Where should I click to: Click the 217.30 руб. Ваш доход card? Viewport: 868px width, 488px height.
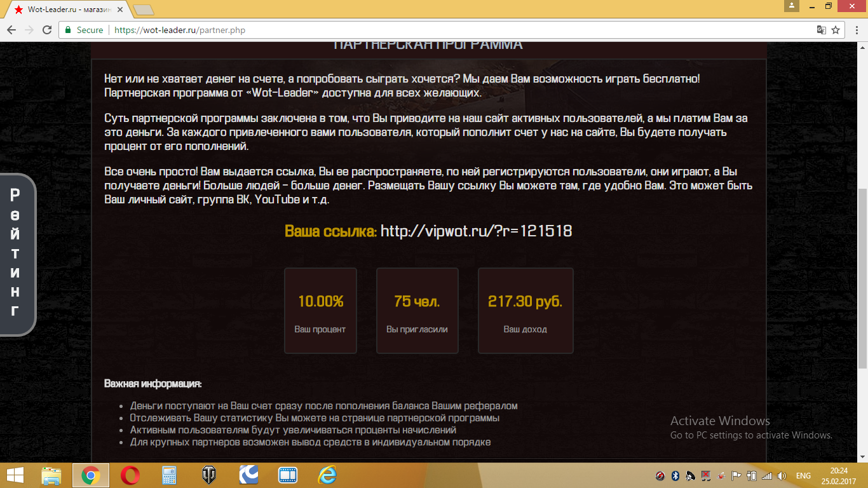click(x=525, y=310)
